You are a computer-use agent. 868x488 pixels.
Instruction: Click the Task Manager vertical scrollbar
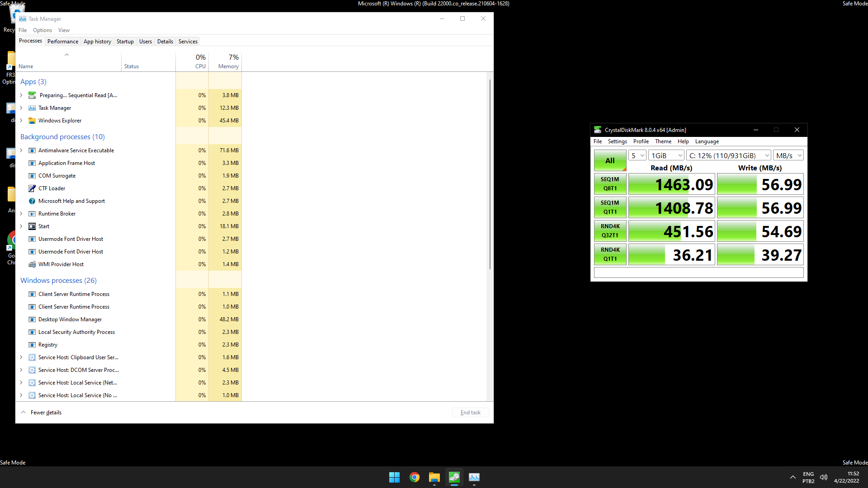coord(490,174)
